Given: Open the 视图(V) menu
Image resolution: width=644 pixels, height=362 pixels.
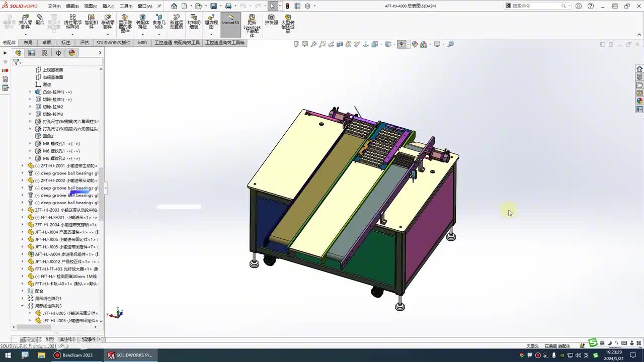Looking at the screenshot, I should [x=91, y=6].
